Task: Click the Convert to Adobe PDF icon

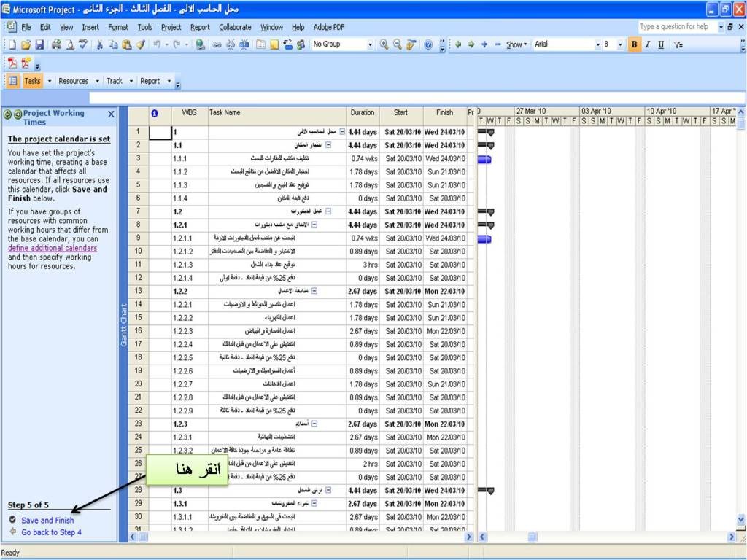Action: pos(12,63)
